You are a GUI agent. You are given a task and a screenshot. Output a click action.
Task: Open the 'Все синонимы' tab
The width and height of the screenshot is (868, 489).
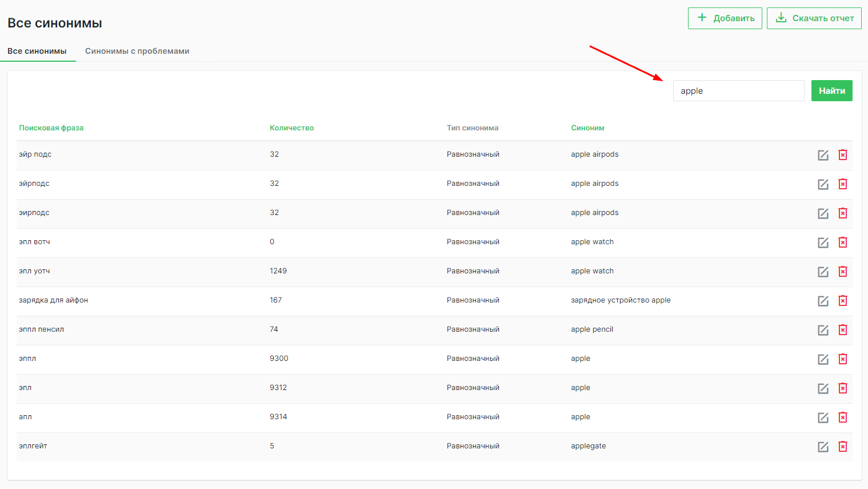pyautogui.click(x=37, y=51)
